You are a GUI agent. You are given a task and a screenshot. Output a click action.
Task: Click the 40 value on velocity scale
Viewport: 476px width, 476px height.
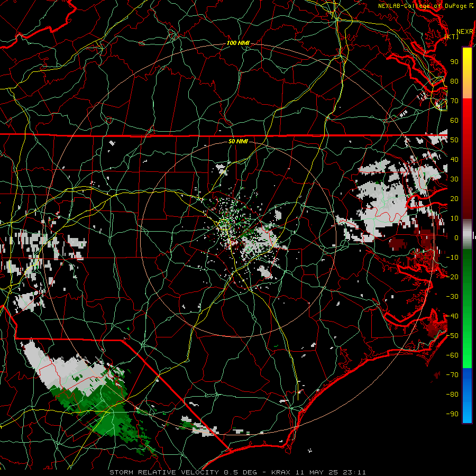[x=454, y=160]
